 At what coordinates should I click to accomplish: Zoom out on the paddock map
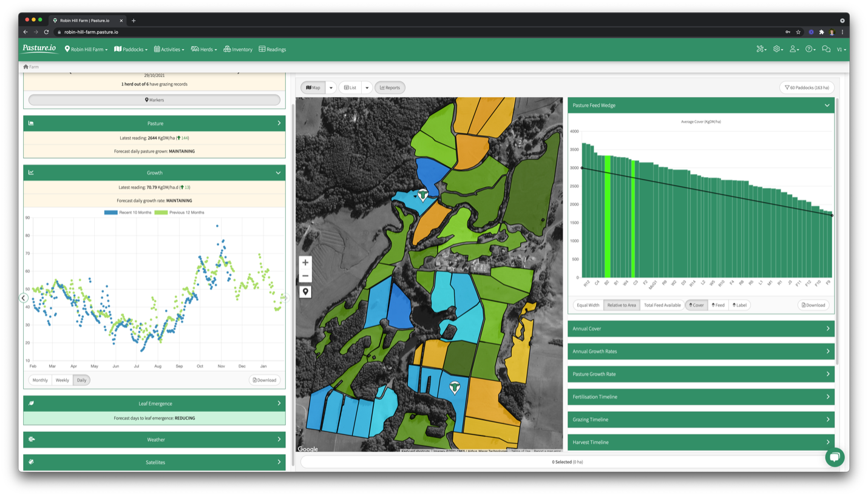[305, 276]
